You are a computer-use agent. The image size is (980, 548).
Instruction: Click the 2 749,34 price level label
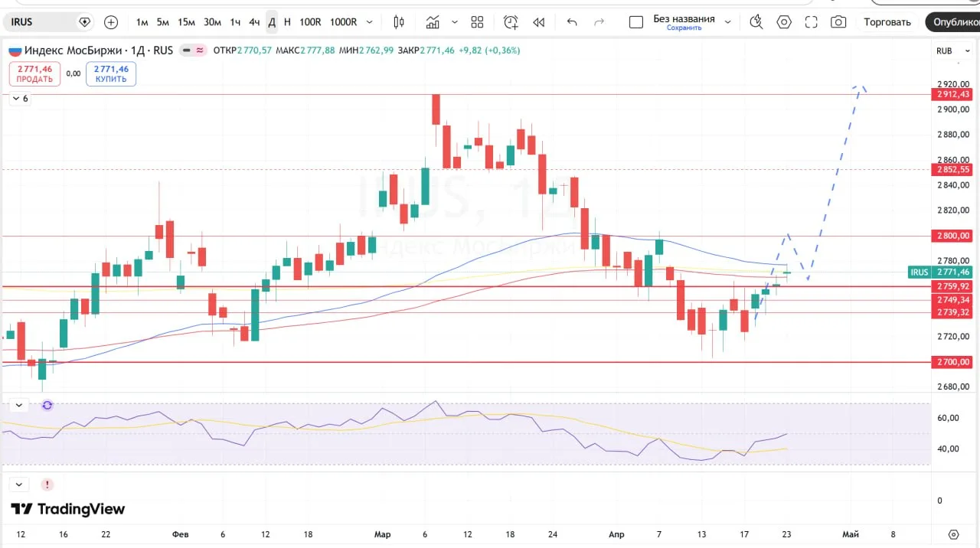(x=952, y=300)
